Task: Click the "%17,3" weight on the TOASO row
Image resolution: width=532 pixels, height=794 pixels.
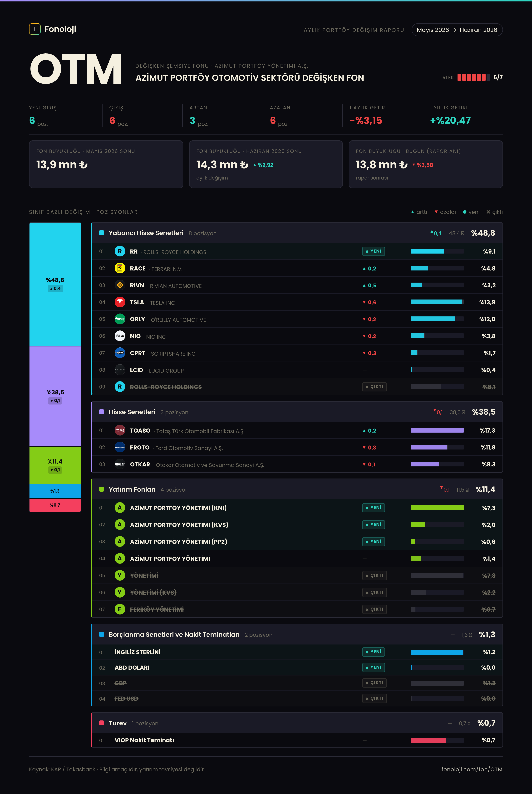Action: [x=488, y=430]
